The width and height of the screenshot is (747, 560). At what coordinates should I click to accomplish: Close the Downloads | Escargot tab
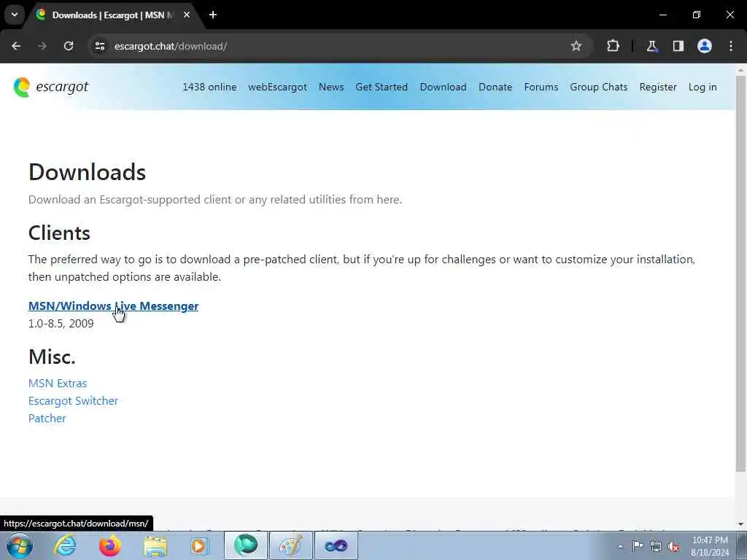(x=187, y=15)
